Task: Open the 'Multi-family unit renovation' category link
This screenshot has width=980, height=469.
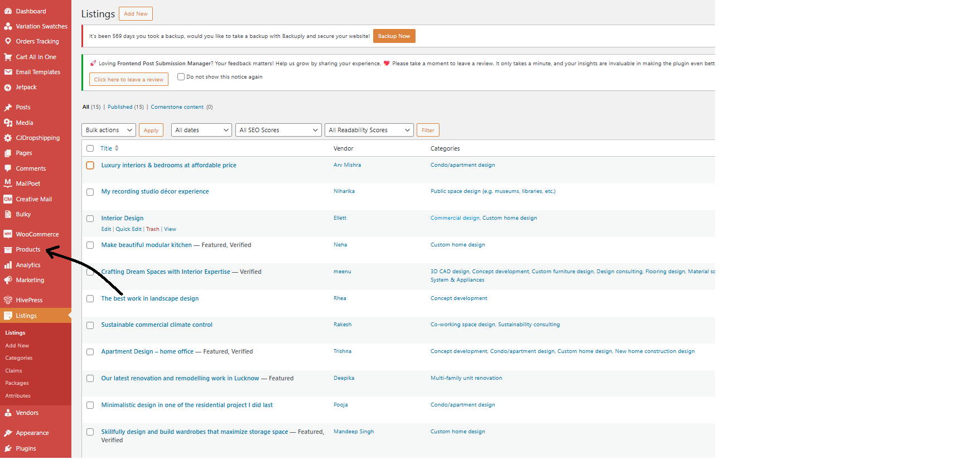Action: click(466, 378)
